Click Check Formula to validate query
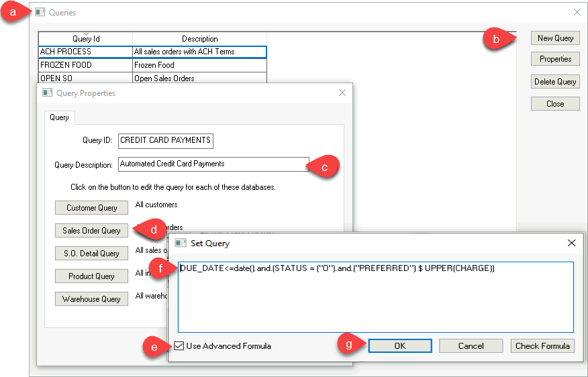The height and width of the screenshot is (377, 588). 542,346
